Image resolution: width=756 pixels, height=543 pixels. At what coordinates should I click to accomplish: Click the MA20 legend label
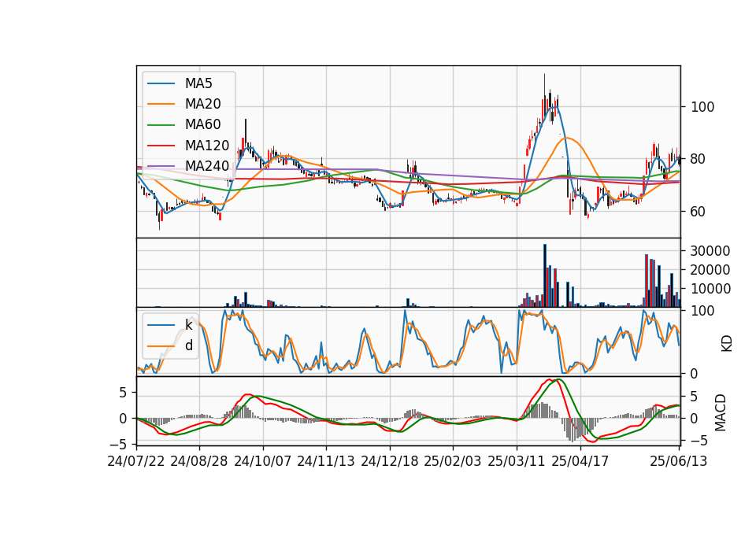(203, 104)
